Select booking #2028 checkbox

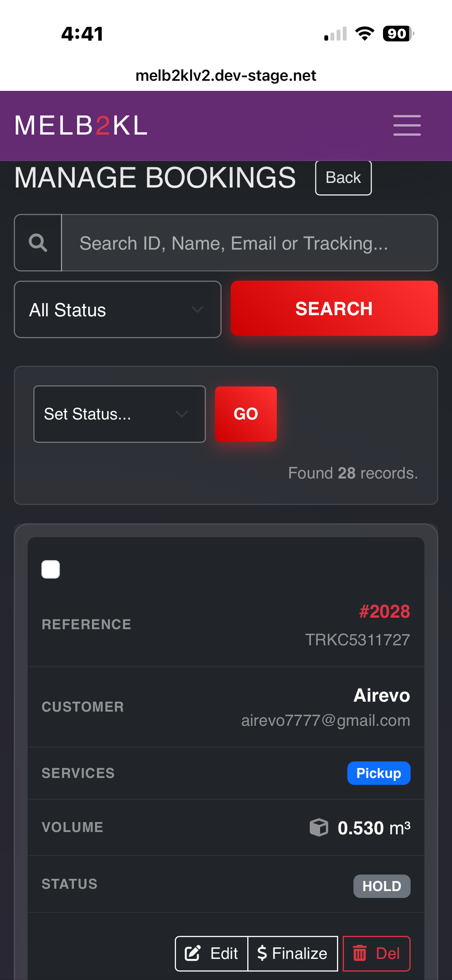click(x=51, y=569)
